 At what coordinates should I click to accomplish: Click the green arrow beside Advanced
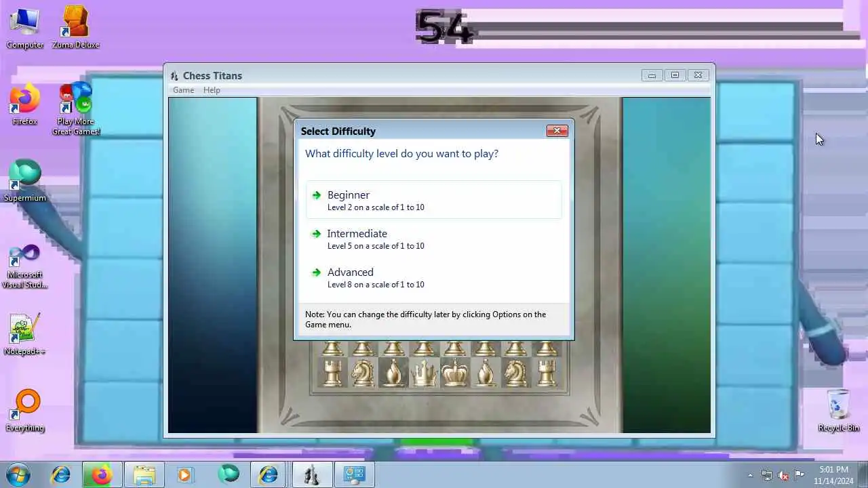coord(317,272)
